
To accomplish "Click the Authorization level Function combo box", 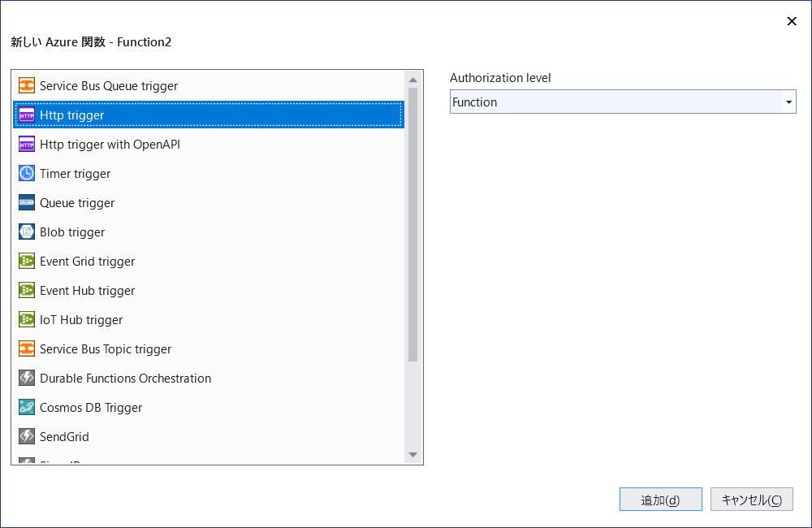I will [x=623, y=102].
